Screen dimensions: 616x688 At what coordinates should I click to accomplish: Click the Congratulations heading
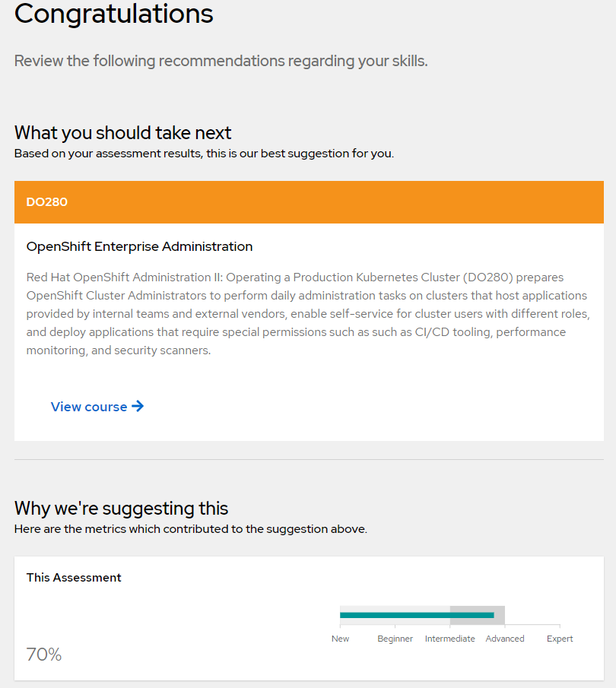[114, 14]
